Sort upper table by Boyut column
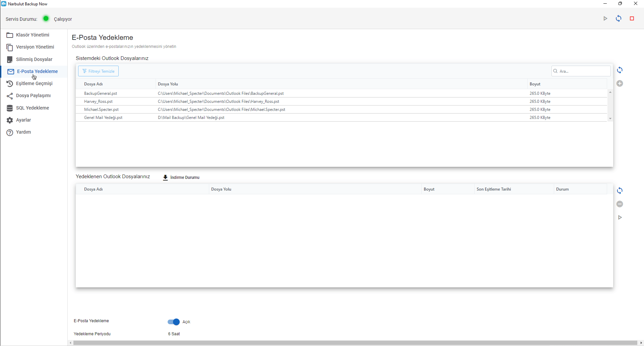Viewport: 644px width, 346px height. (x=535, y=84)
